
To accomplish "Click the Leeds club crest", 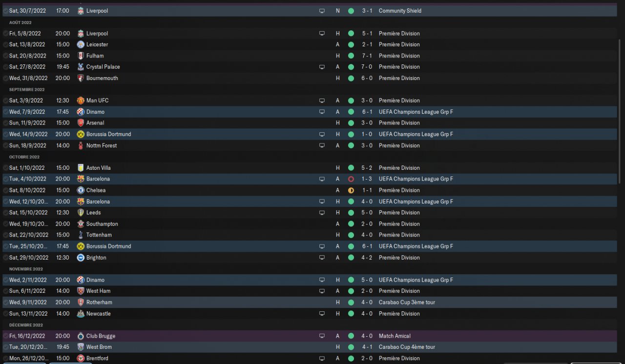I will click(81, 213).
